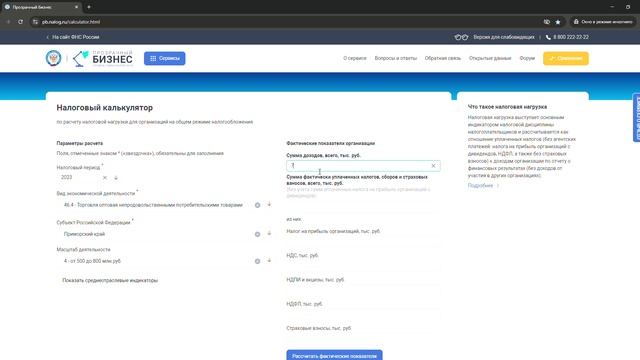640x360 pixels.
Task: Clear the Сумма доходов field with X
Action: point(433,166)
